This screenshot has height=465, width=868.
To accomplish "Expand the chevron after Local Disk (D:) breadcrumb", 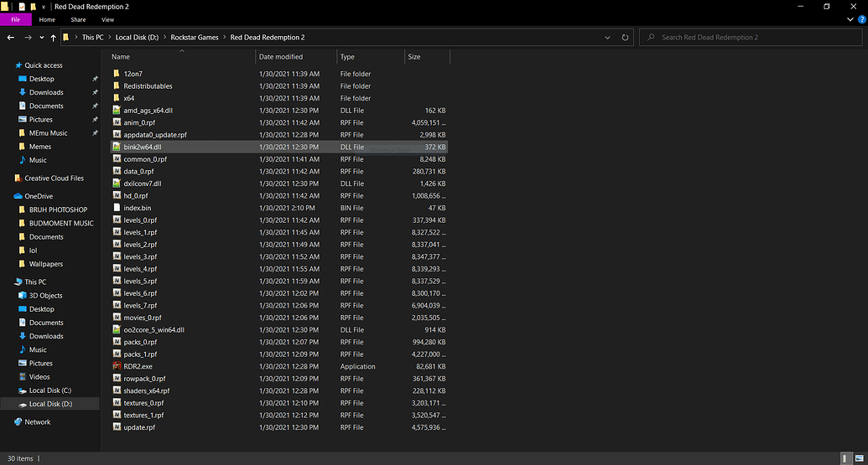I will coord(164,37).
